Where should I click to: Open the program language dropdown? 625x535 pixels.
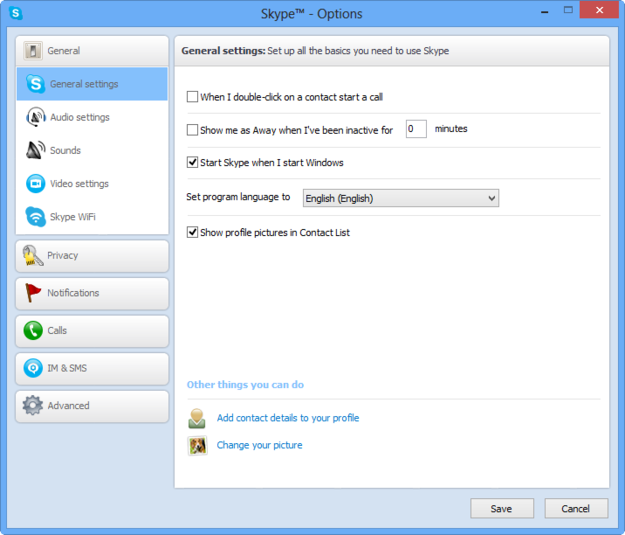click(x=401, y=198)
